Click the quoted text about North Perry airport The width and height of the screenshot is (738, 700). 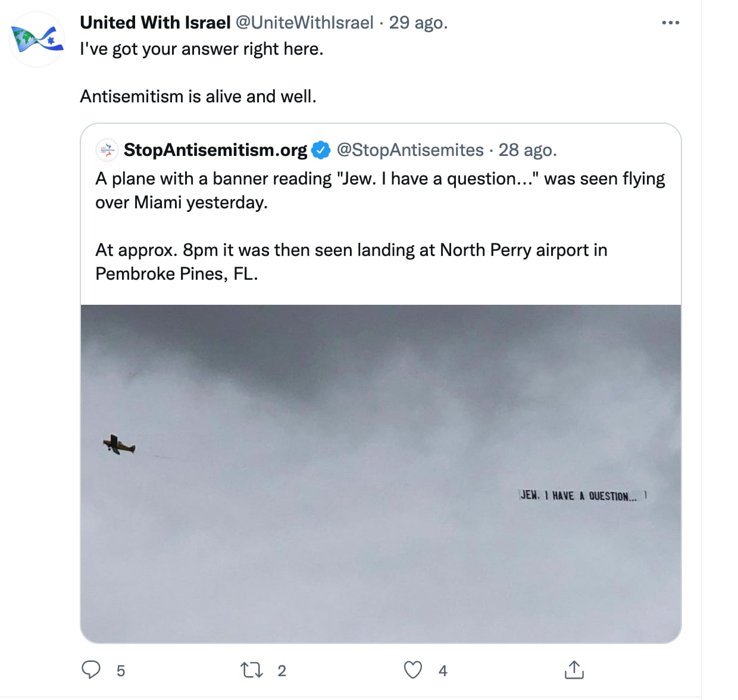coord(351,261)
